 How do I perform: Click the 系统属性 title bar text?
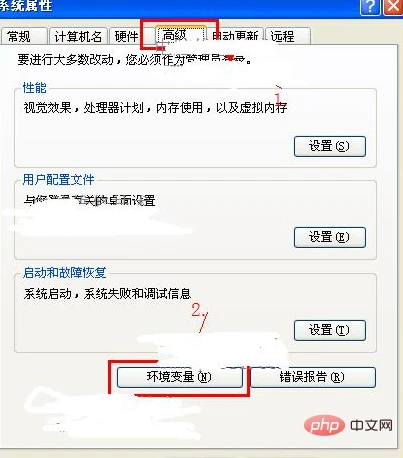pyautogui.click(x=26, y=6)
